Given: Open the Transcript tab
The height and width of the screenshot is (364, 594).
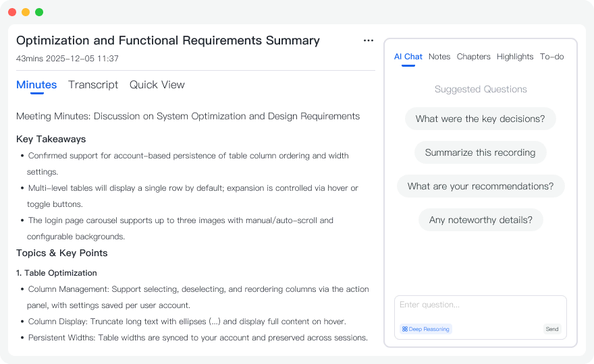Looking at the screenshot, I should coord(93,85).
